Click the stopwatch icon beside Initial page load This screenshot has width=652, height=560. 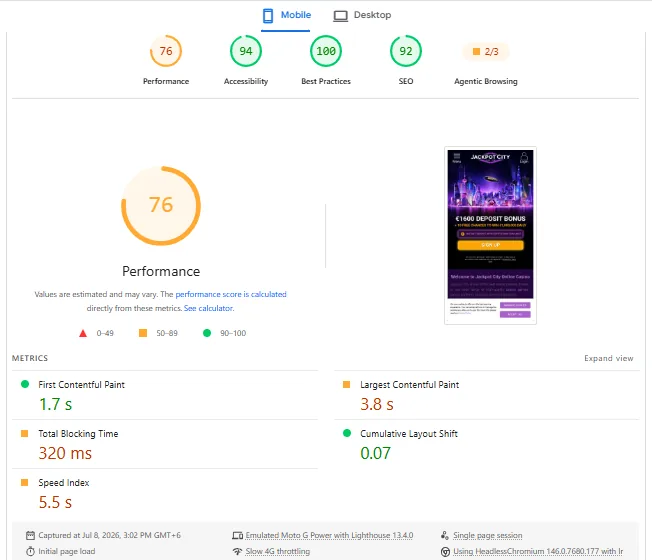(30, 552)
